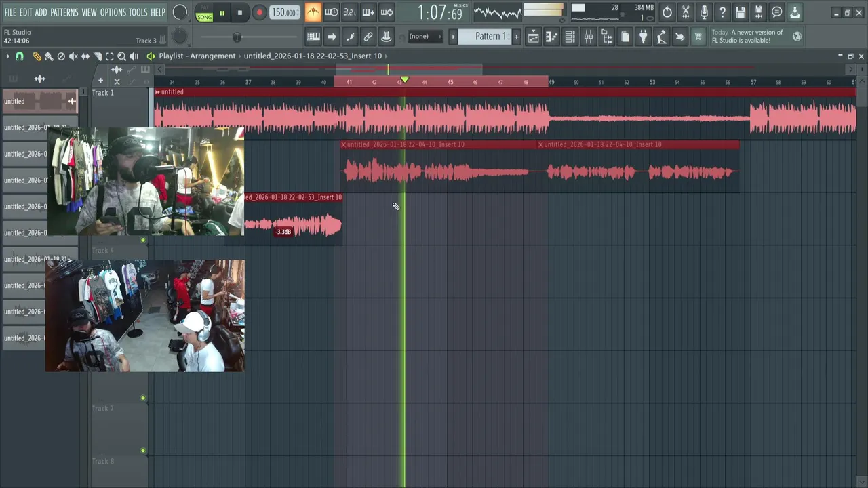This screenshot has width=868, height=488.
Task: Click the one-click audio recording microphone icon
Action: [x=704, y=12]
